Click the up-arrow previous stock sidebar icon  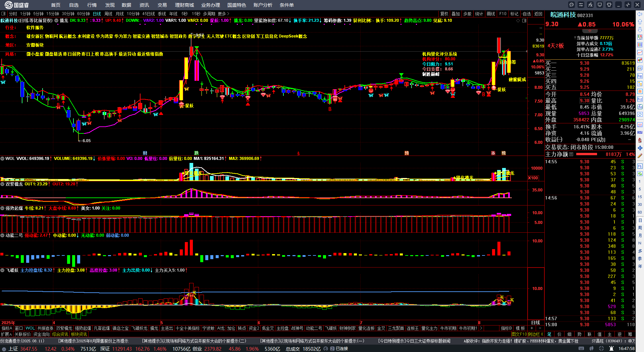[640, 22]
